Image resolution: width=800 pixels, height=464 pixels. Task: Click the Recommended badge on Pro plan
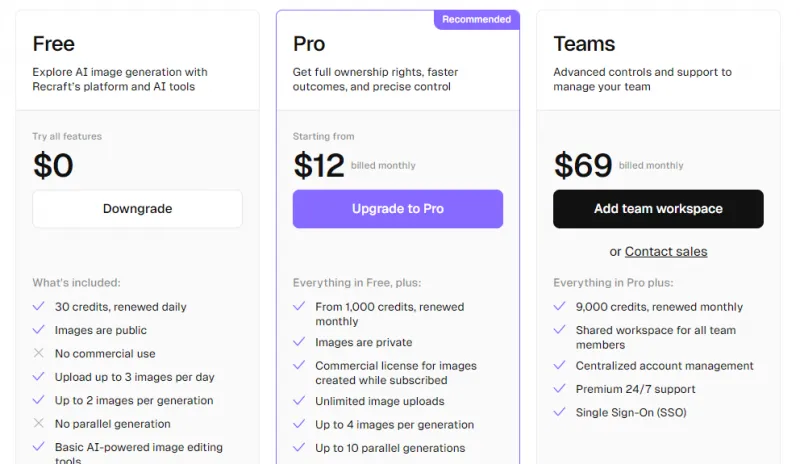tap(476, 19)
